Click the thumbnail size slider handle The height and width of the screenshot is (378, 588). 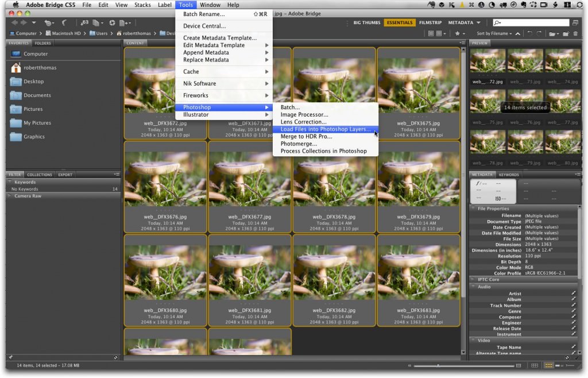pyautogui.click(x=438, y=365)
